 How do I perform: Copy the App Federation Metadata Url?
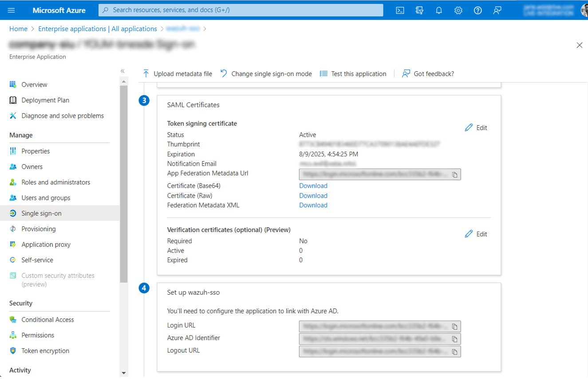tap(455, 174)
